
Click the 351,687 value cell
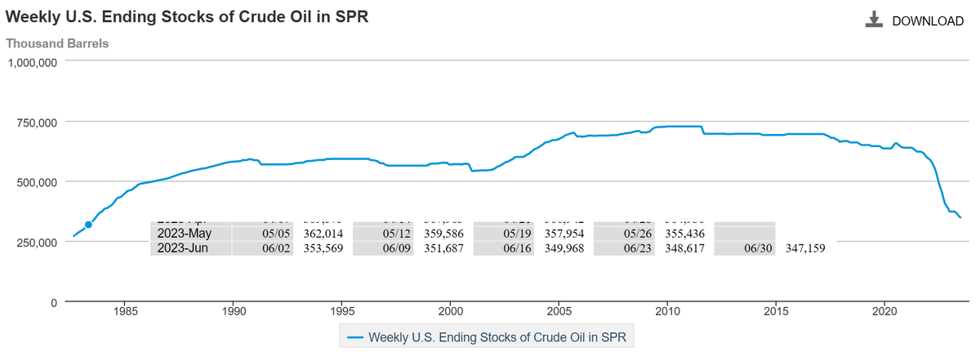click(443, 247)
